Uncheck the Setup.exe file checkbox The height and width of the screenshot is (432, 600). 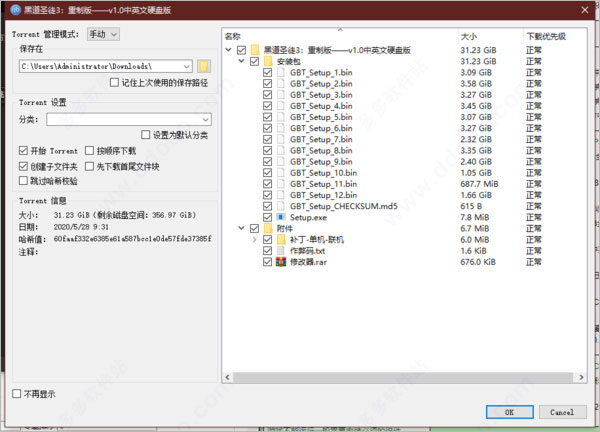coord(267,217)
